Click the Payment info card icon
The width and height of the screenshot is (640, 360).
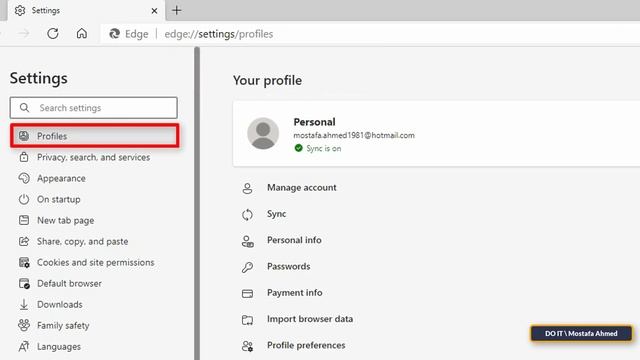(x=247, y=293)
